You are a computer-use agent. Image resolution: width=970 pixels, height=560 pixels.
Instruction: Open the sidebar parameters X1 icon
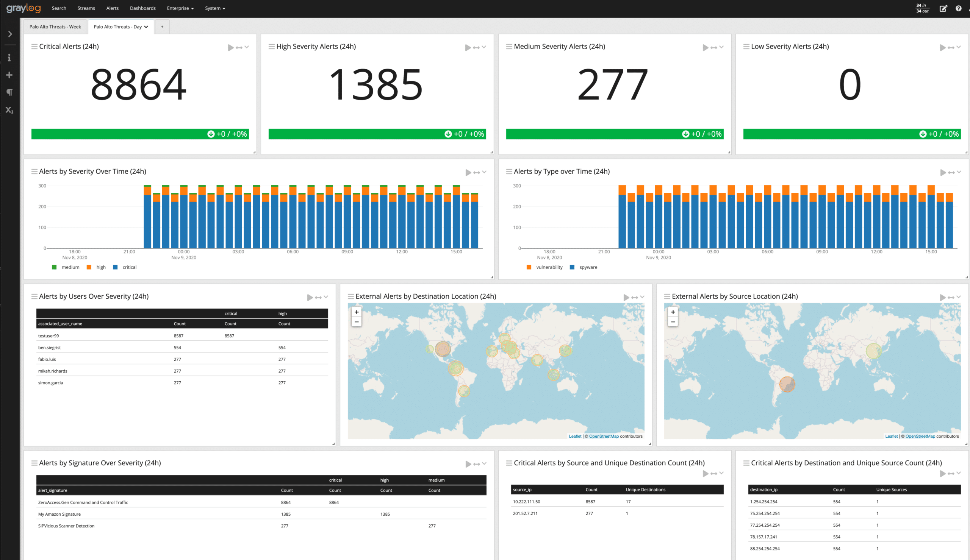pyautogui.click(x=9, y=110)
